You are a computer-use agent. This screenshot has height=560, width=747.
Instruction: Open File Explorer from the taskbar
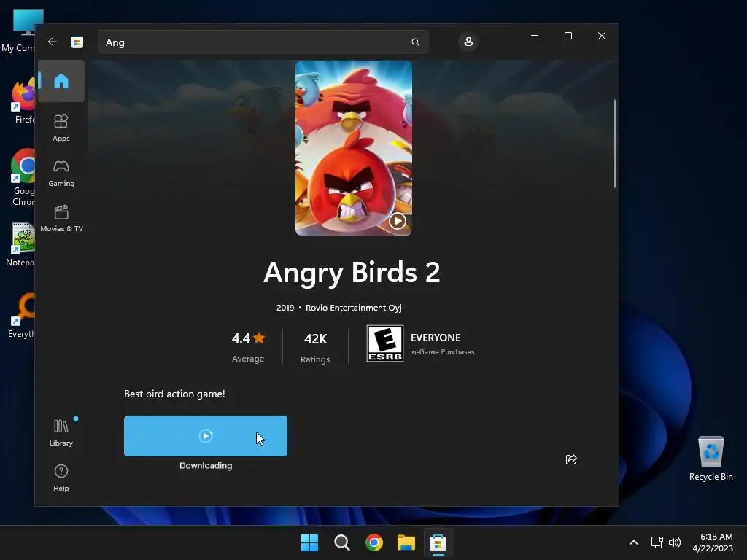406,542
